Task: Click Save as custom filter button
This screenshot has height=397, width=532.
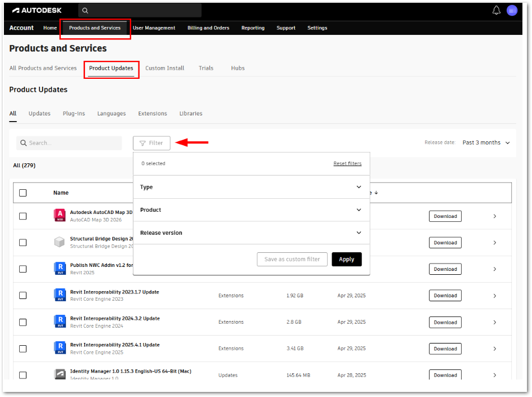Action: click(x=292, y=259)
